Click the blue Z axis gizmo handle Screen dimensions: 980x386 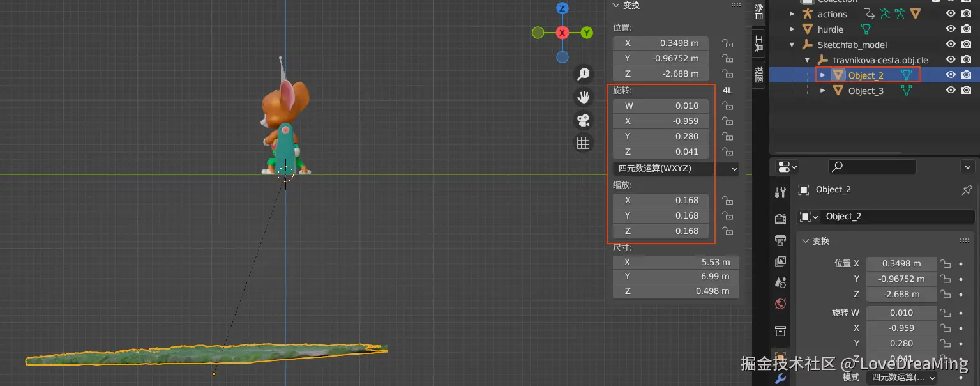click(x=562, y=8)
